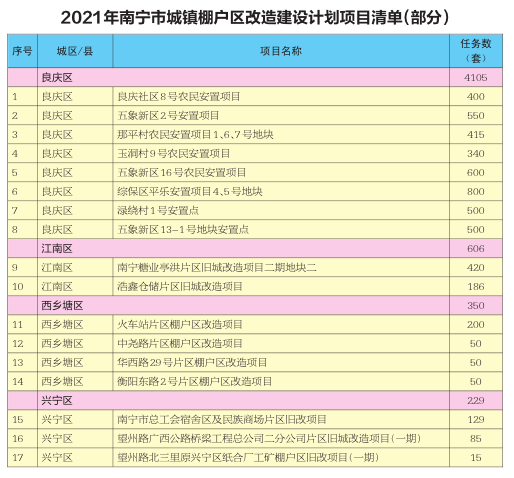514x478 pixels.
Task: Select 渌绕村1号安置点
Action: [x=158, y=211]
